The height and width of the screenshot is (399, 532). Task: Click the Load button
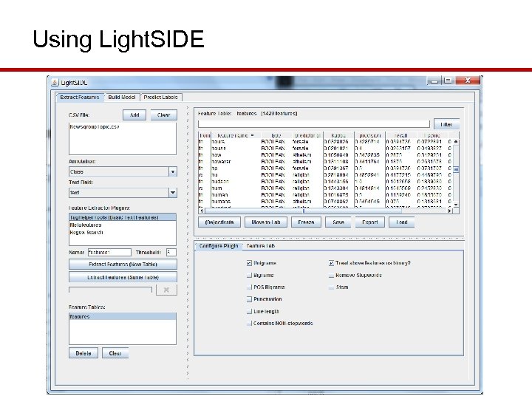[x=402, y=222]
